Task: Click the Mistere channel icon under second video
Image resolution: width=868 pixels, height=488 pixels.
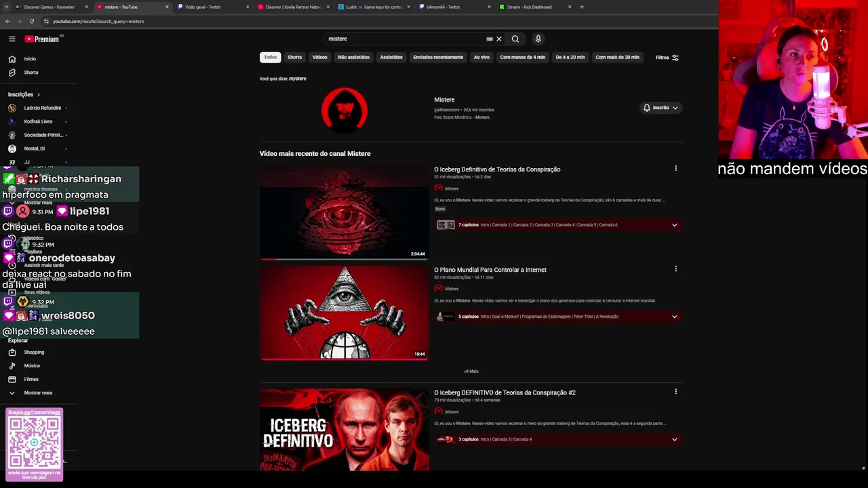Action: click(x=438, y=289)
